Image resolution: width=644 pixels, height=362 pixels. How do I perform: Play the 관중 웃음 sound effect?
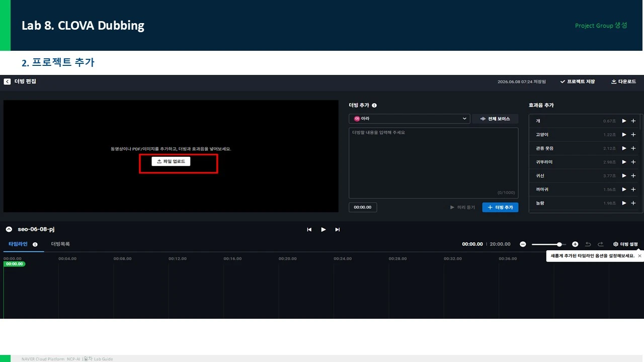pos(624,148)
